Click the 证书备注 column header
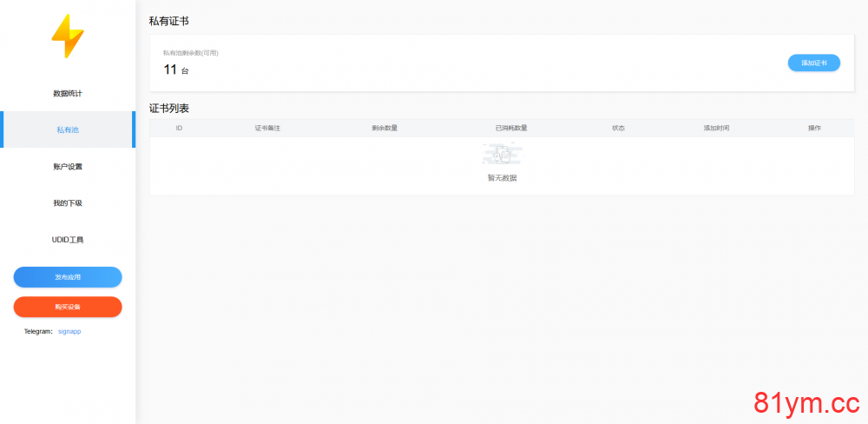This screenshot has height=424, width=868. pyautogui.click(x=267, y=128)
